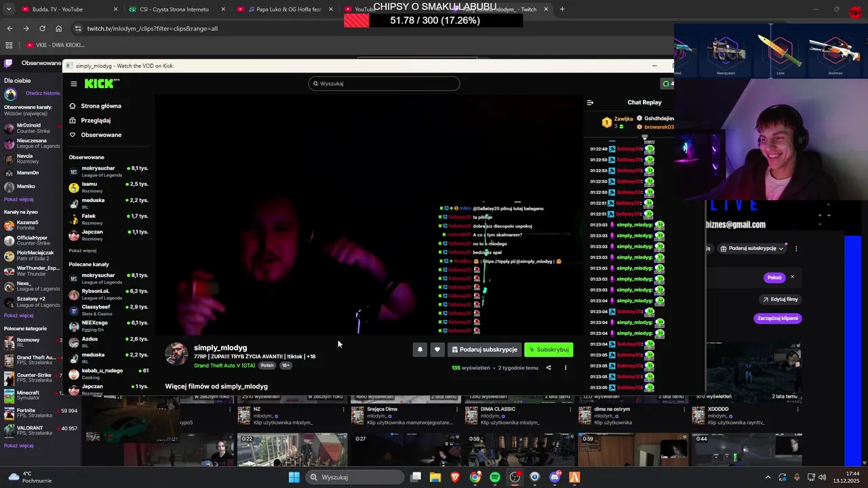Open PiotrMaciejczak channel on Twitch
Viewport: 868px width, 488px height.
tap(32, 256)
